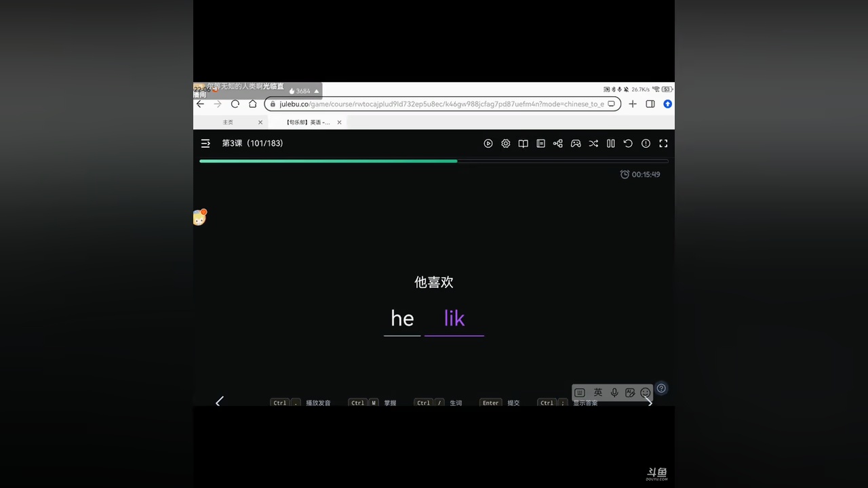
Task: Open the settings gear in the toolbar
Action: pyautogui.click(x=506, y=144)
